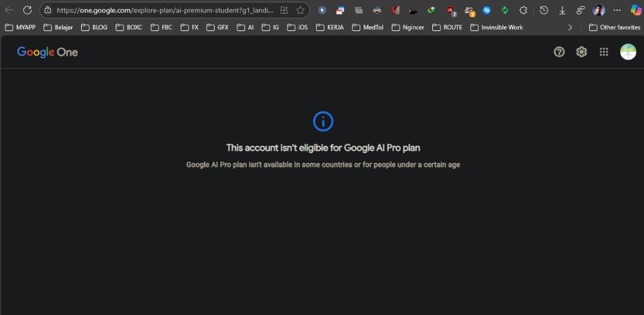Image resolution: width=644 pixels, height=315 pixels.
Task: Open the Google apps grid launcher
Action: [x=603, y=52]
